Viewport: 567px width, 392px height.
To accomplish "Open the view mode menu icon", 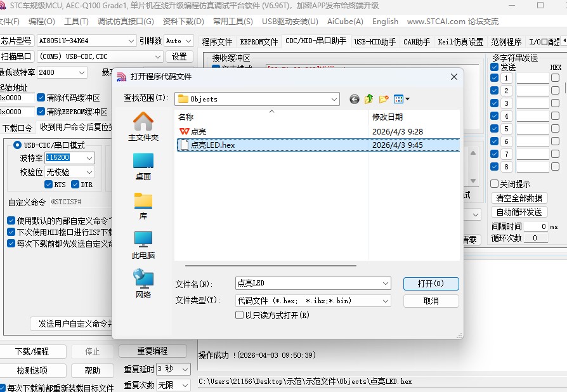I will [x=400, y=99].
